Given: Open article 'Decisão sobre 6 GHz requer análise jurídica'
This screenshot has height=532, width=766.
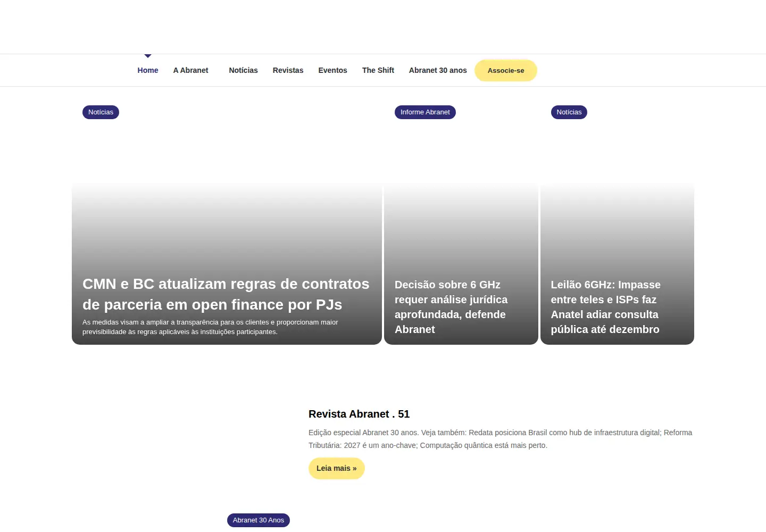Looking at the screenshot, I should (x=451, y=307).
